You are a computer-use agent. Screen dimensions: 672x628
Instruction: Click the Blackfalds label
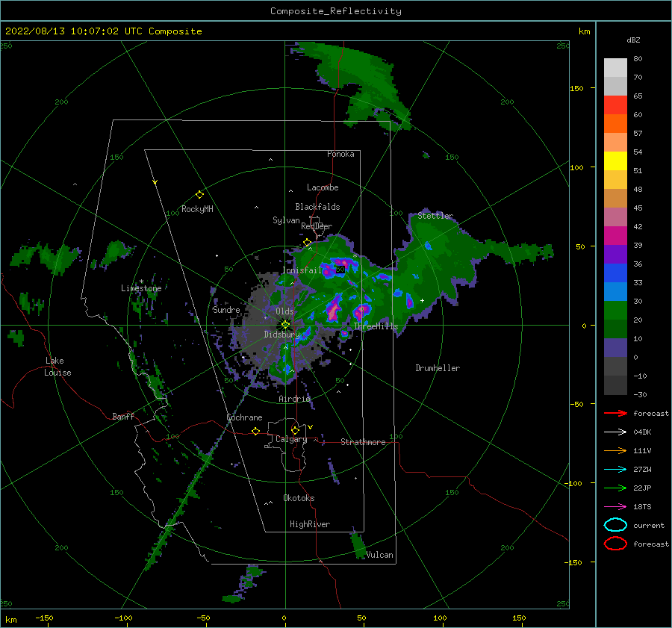[x=317, y=207]
